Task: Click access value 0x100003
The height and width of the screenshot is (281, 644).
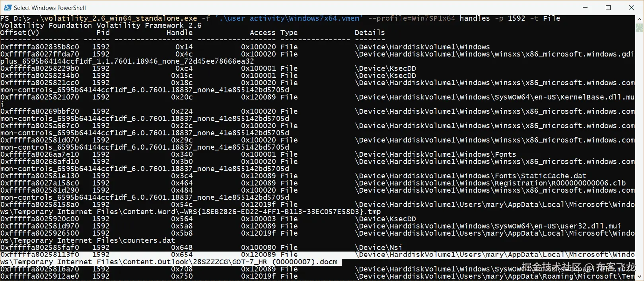Action: [x=259, y=219]
